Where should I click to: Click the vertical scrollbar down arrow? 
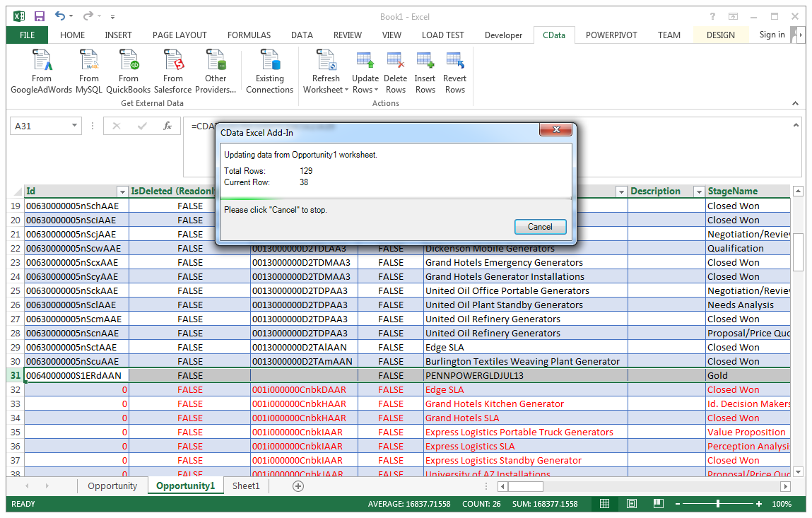click(798, 471)
